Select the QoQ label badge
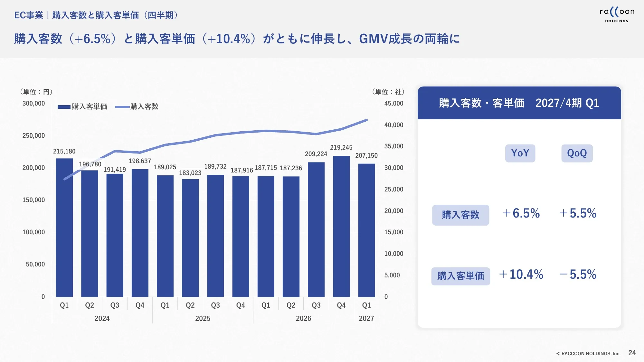The width and height of the screenshot is (644, 362). 577,153
